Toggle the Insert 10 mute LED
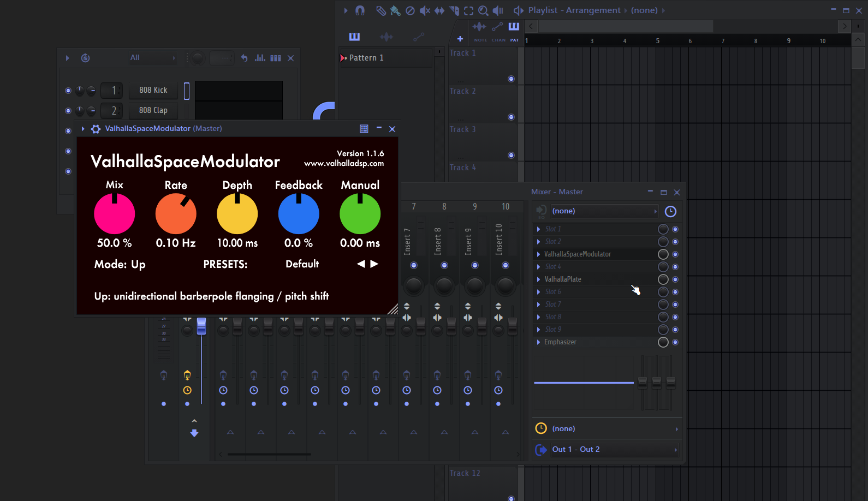The image size is (868, 501). (x=506, y=265)
